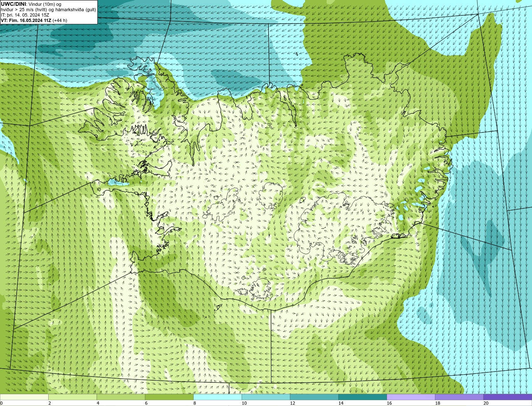Click the above-20 m/s violet legend swatch

[508, 397]
